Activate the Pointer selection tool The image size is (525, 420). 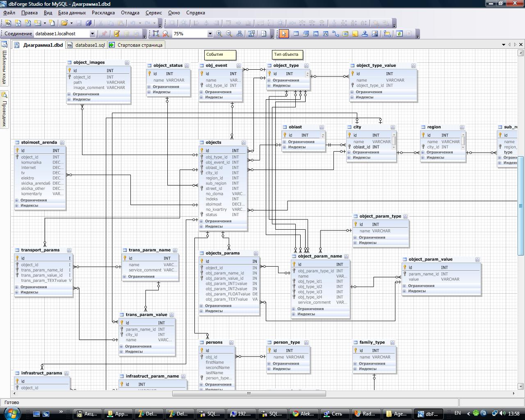[283, 34]
